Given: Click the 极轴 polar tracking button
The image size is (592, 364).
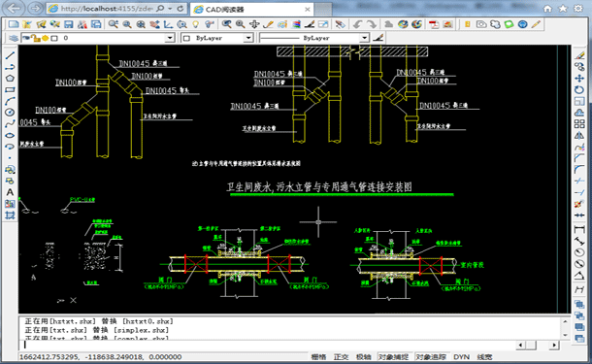Looking at the screenshot, I should (x=364, y=357).
